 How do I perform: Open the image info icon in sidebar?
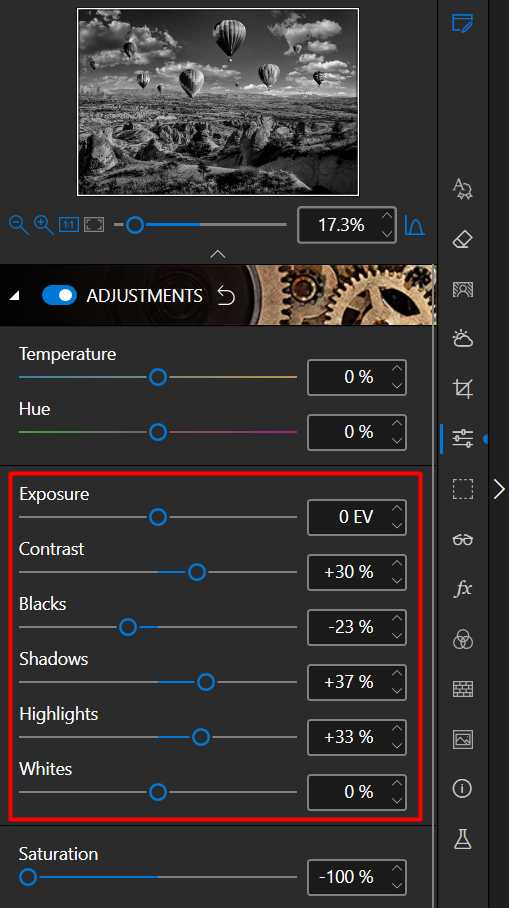click(x=462, y=788)
